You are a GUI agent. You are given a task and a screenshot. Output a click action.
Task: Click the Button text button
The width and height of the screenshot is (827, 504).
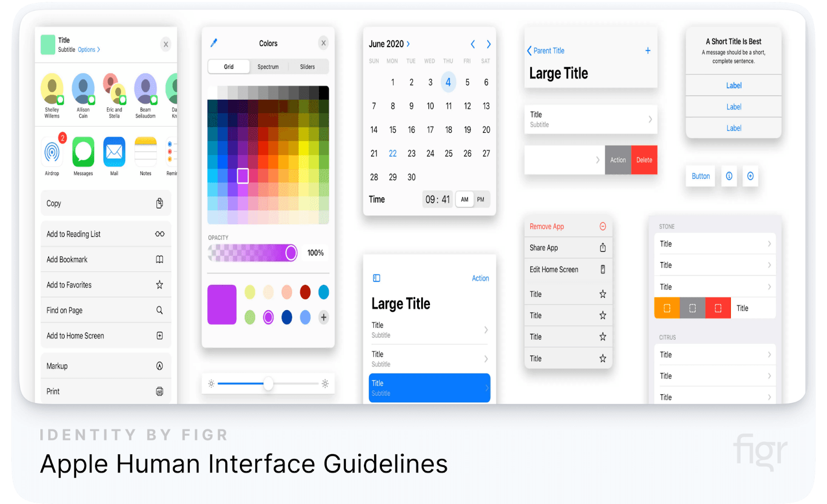[x=701, y=176]
